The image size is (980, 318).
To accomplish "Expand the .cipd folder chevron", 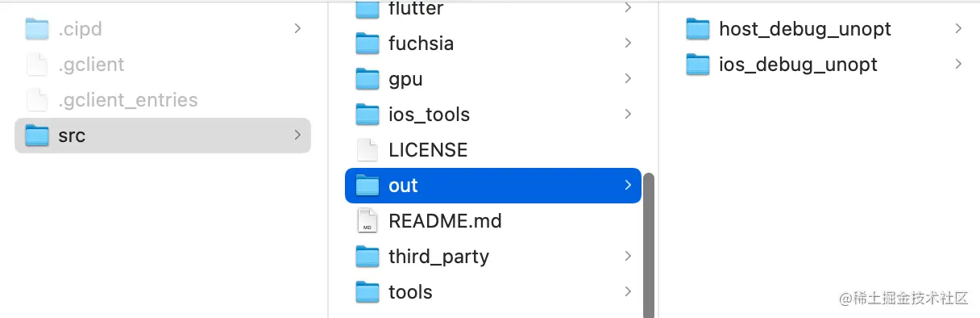I will (x=297, y=29).
